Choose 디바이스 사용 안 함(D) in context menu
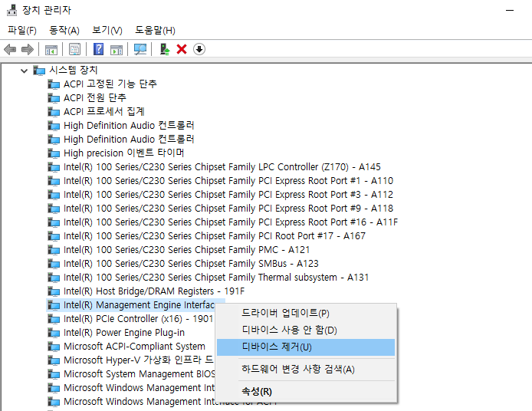532x411 pixels. click(306, 330)
